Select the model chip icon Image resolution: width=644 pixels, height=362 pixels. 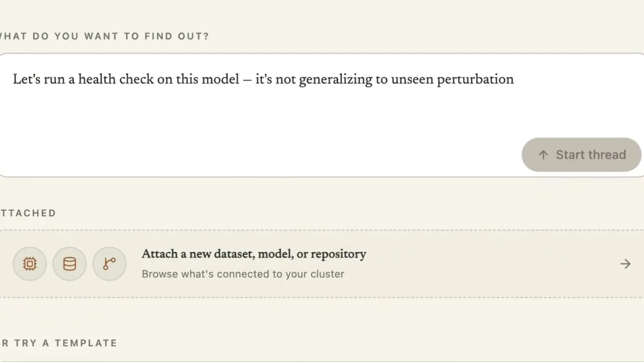click(30, 264)
